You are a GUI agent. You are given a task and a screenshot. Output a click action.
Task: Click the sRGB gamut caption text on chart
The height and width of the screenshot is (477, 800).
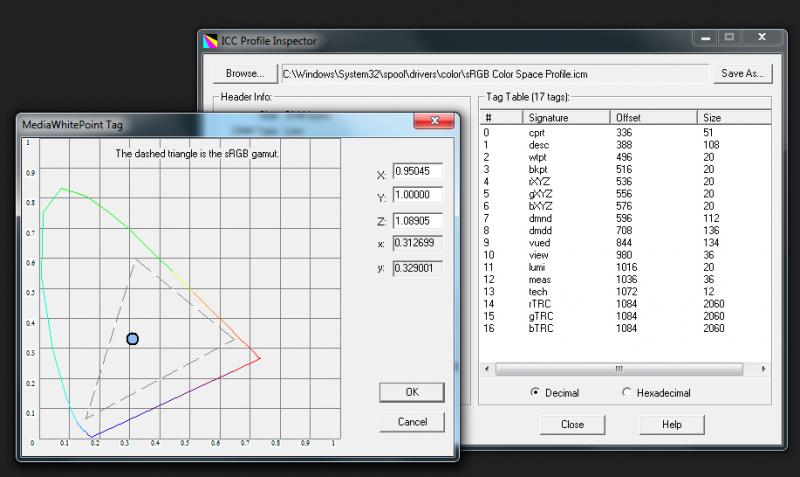196,154
